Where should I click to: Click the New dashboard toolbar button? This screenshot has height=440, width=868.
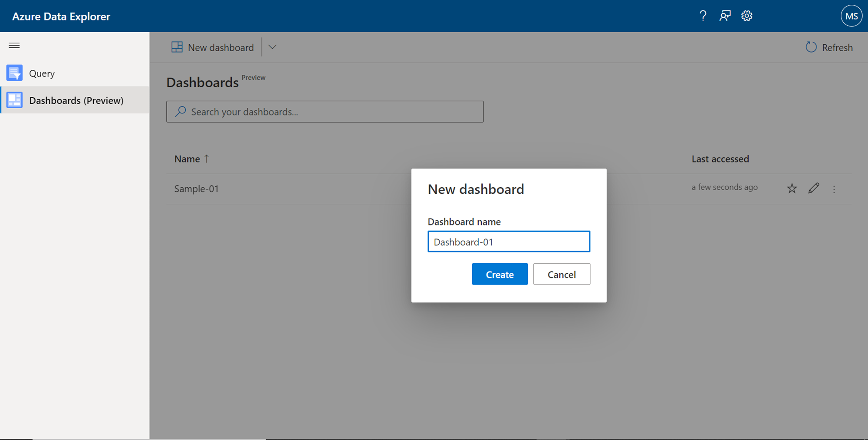click(x=213, y=47)
